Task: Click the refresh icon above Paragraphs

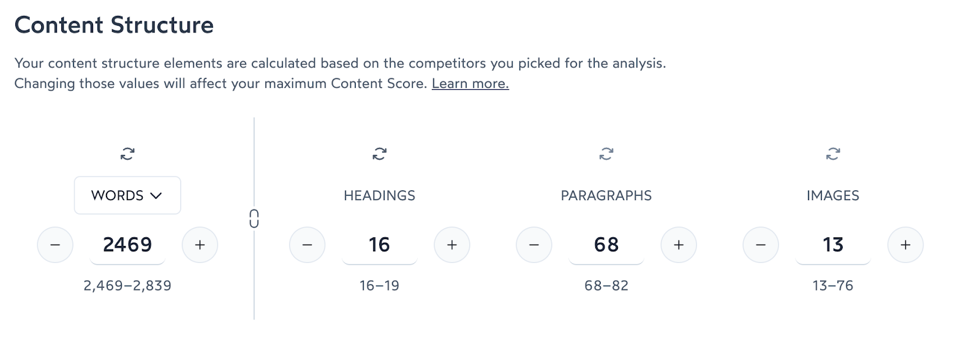Action: click(606, 154)
